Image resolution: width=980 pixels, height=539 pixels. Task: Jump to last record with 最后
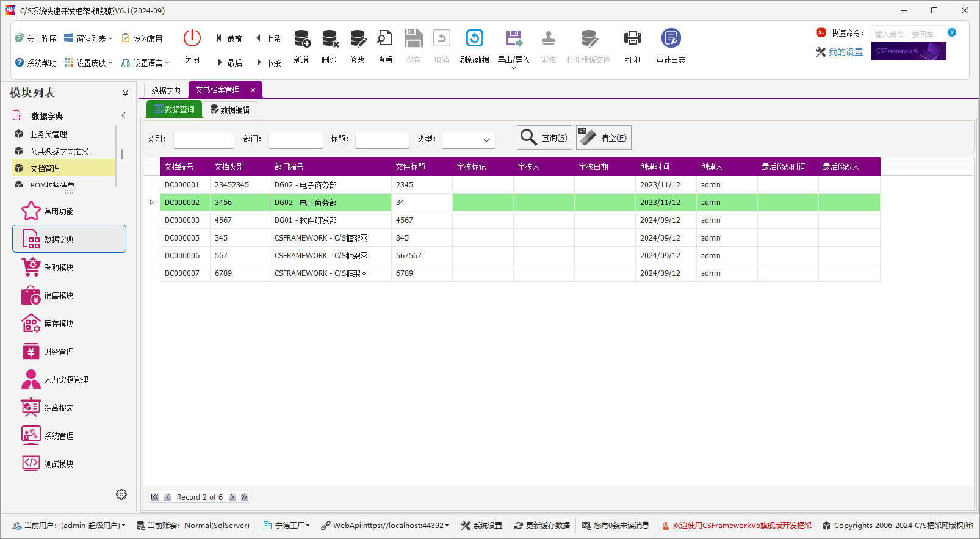229,63
